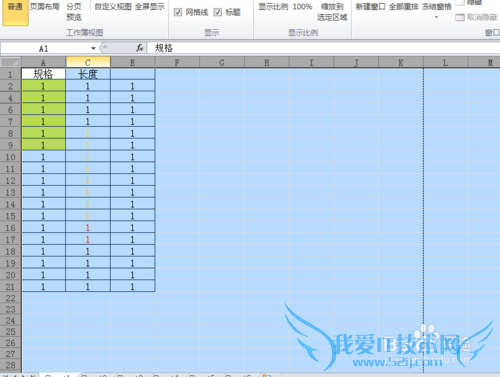Screen dimensions: 500x377
Task: Select row 1 header
Action: pyautogui.click(x=11, y=74)
